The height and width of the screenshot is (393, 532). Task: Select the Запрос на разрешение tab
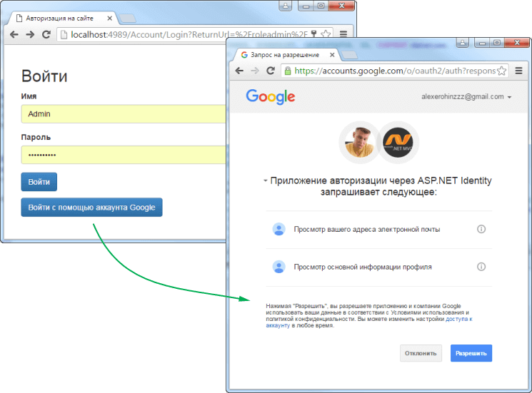(x=285, y=55)
